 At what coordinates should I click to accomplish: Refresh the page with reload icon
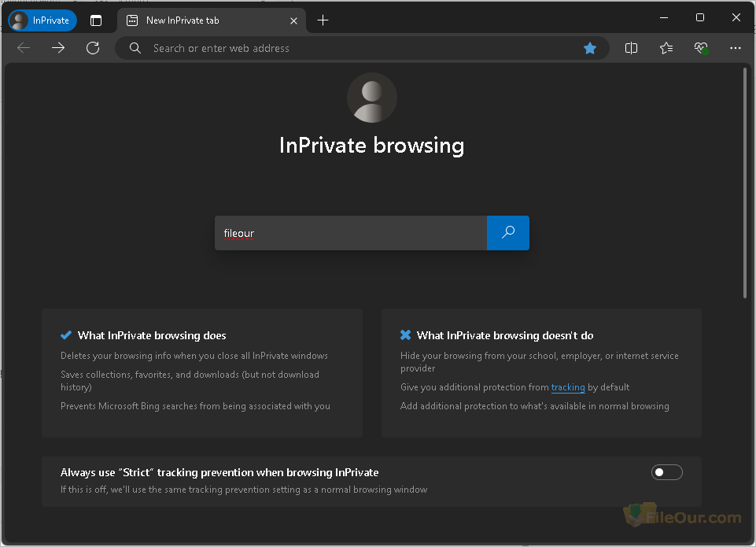click(x=93, y=48)
